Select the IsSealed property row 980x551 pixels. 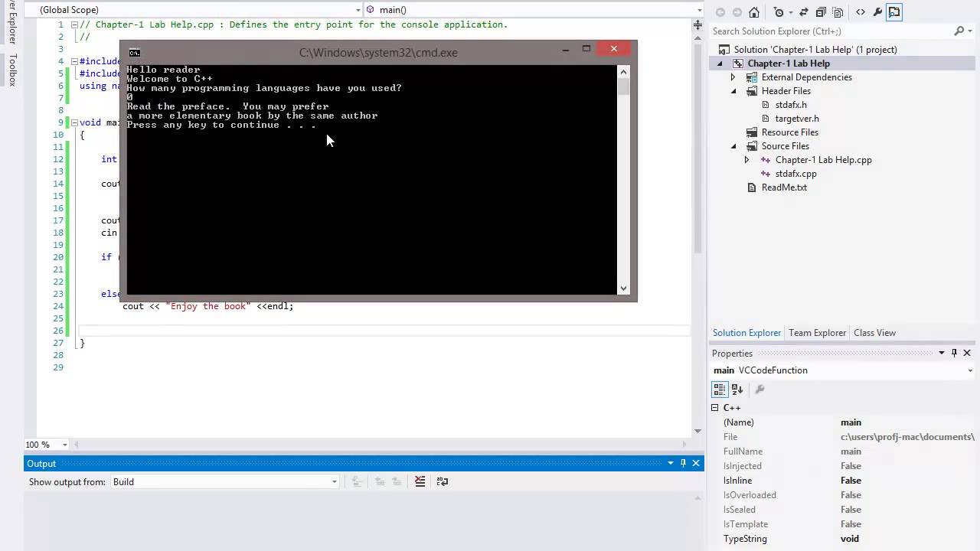[x=844, y=510]
